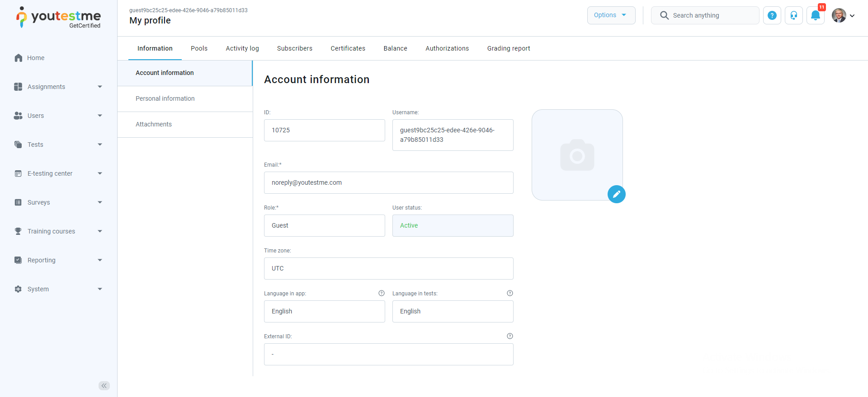Open the Activity log tab

242,48
